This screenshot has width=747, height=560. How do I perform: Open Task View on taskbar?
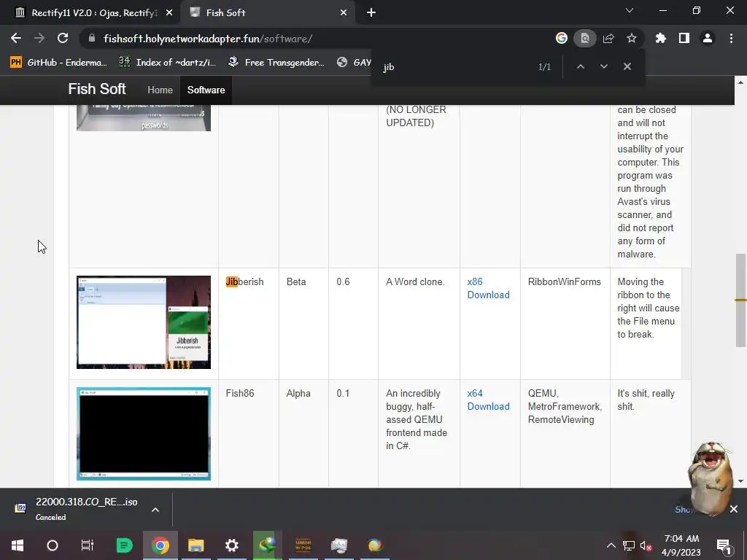tap(88, 545)
